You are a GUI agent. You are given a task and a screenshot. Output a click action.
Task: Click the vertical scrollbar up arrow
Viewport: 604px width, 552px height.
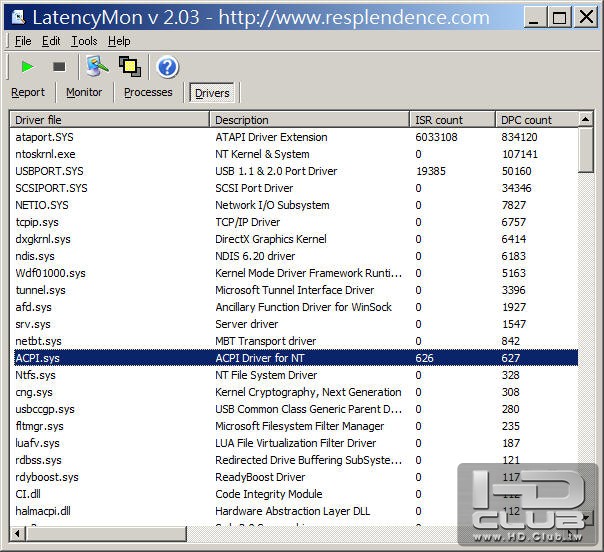coord(586,119)
